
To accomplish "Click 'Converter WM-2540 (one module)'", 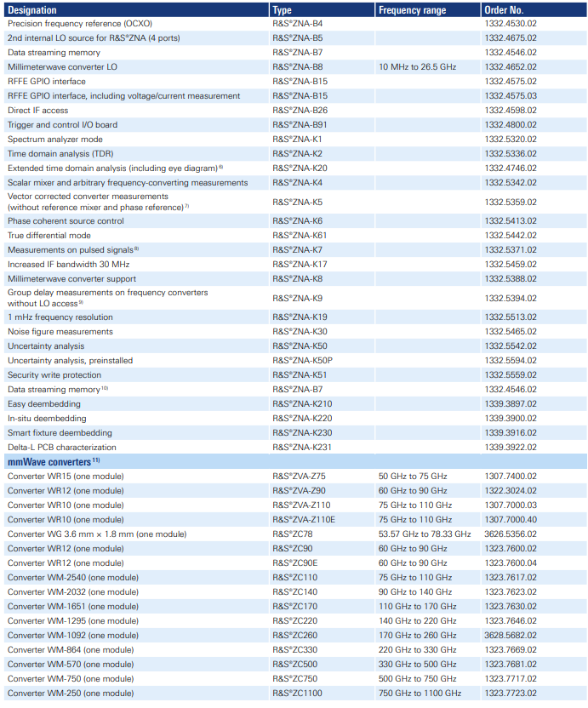I will (x=73, y=577).
